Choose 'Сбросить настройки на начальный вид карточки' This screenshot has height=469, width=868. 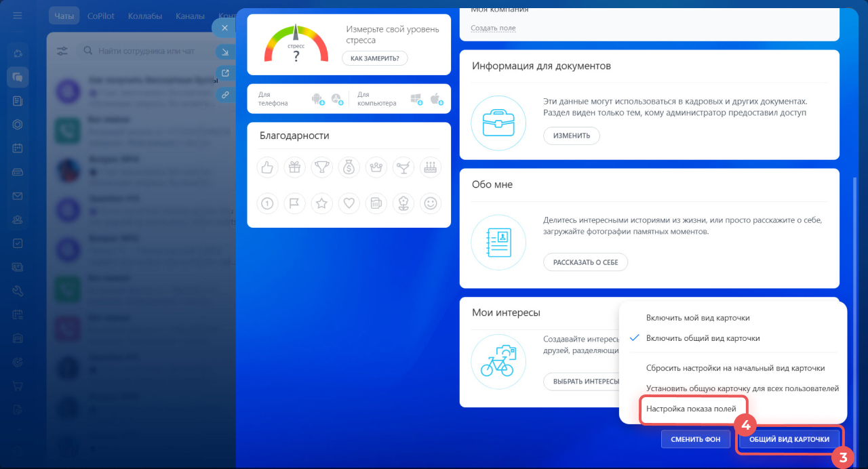[735, 368]
